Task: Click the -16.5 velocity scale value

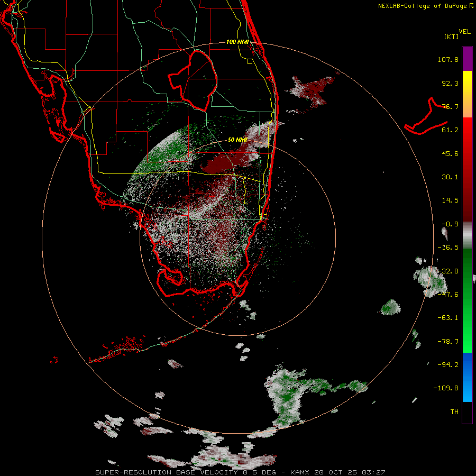Action: click(x=448, y=248)
